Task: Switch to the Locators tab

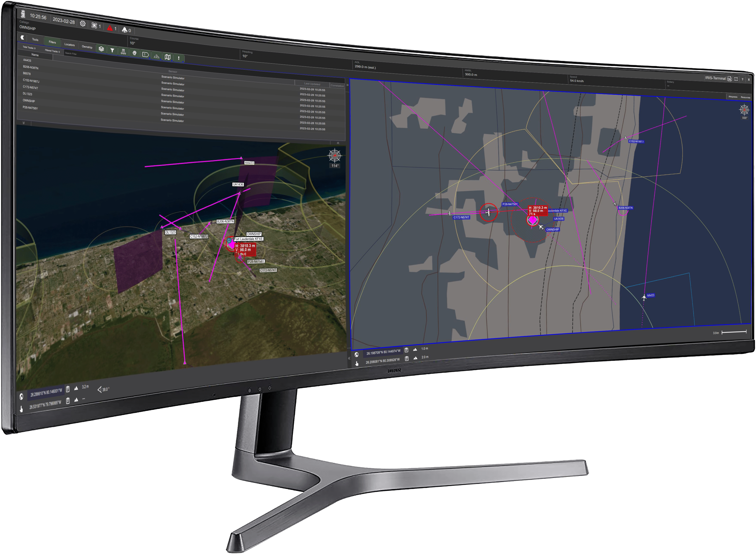Action: coord(69,45)
